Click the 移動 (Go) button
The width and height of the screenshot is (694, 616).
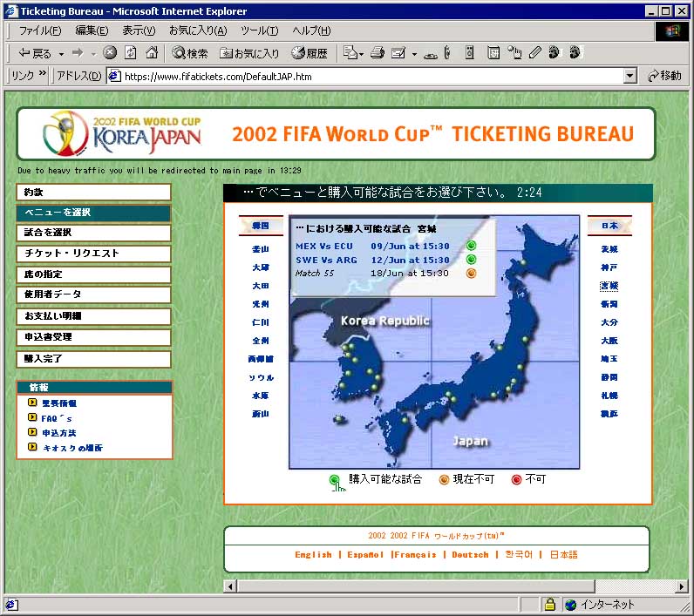click(x=664, y=76)
